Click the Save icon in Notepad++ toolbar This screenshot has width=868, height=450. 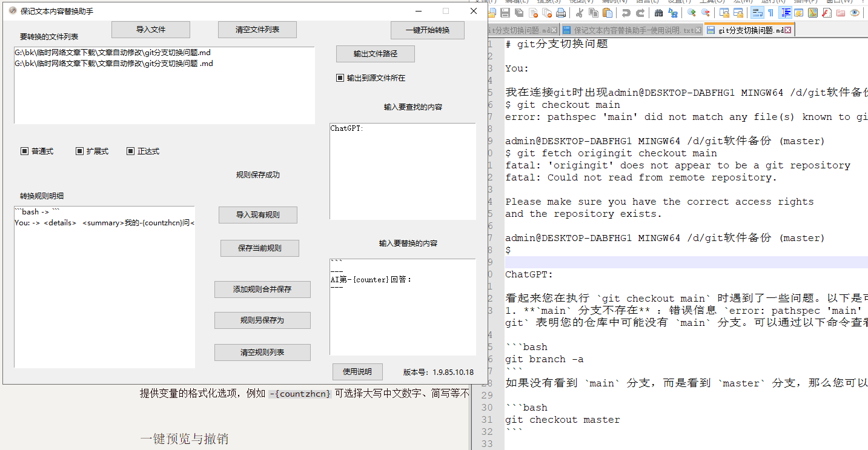pyautogui.click(x=505, y=13)
